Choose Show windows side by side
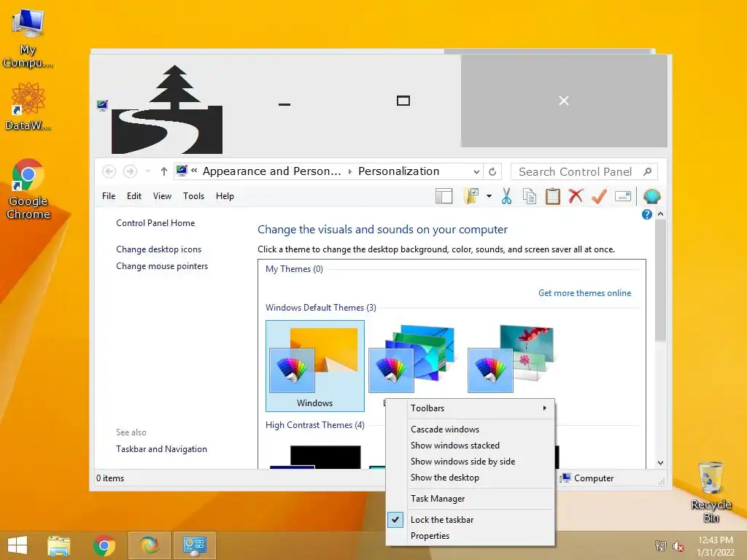The image size is (747, 560). (471, 462)
